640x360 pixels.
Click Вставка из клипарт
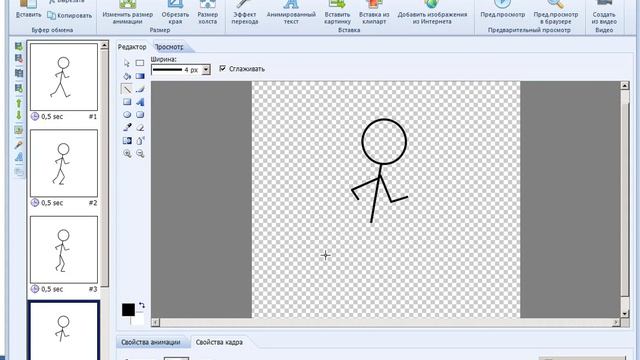[374, 13]
